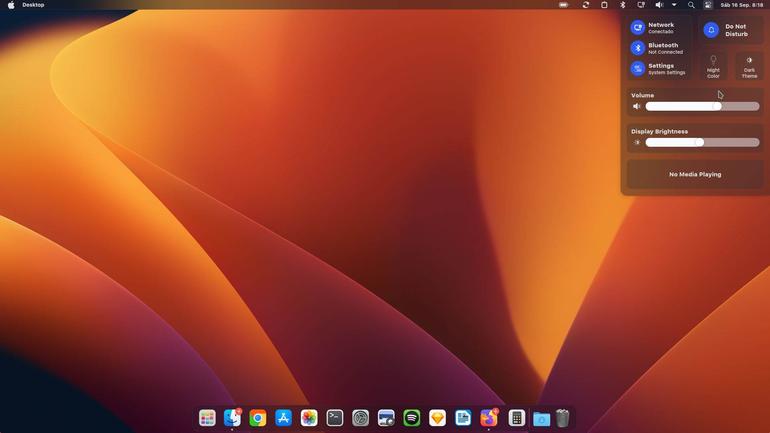Toggle Night Color mode

point(713,67)
